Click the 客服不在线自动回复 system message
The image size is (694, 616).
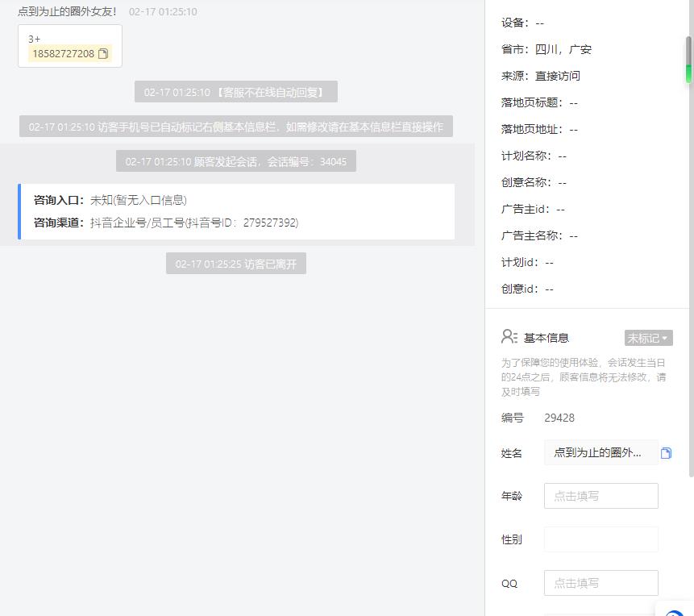coord(236,92)
